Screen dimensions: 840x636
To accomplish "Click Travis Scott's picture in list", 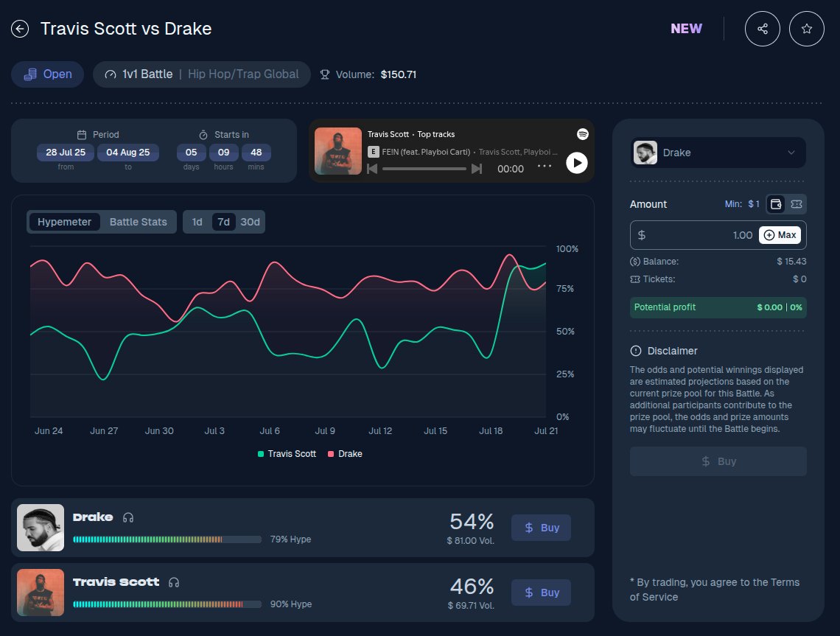I will tap(41, 593).
